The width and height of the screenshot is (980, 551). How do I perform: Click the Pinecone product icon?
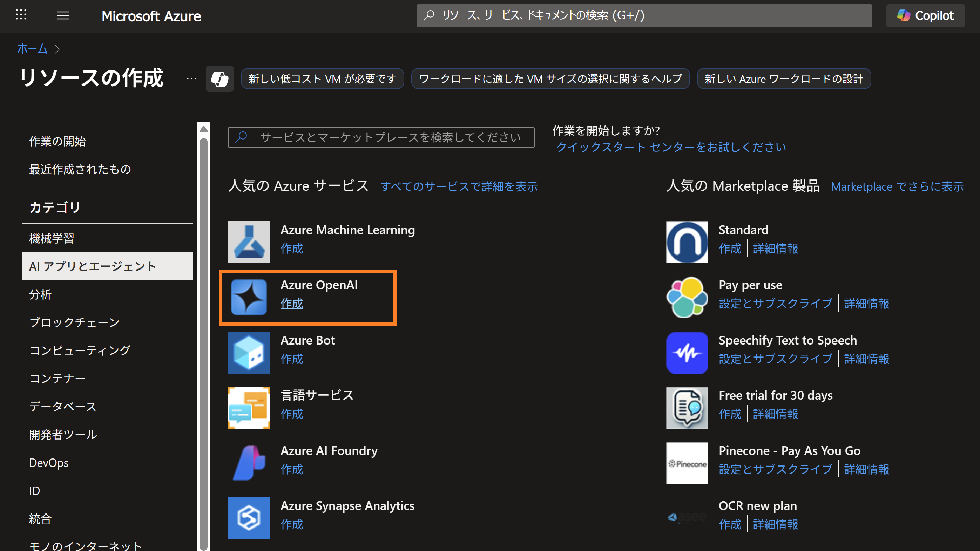click(687, 463)
